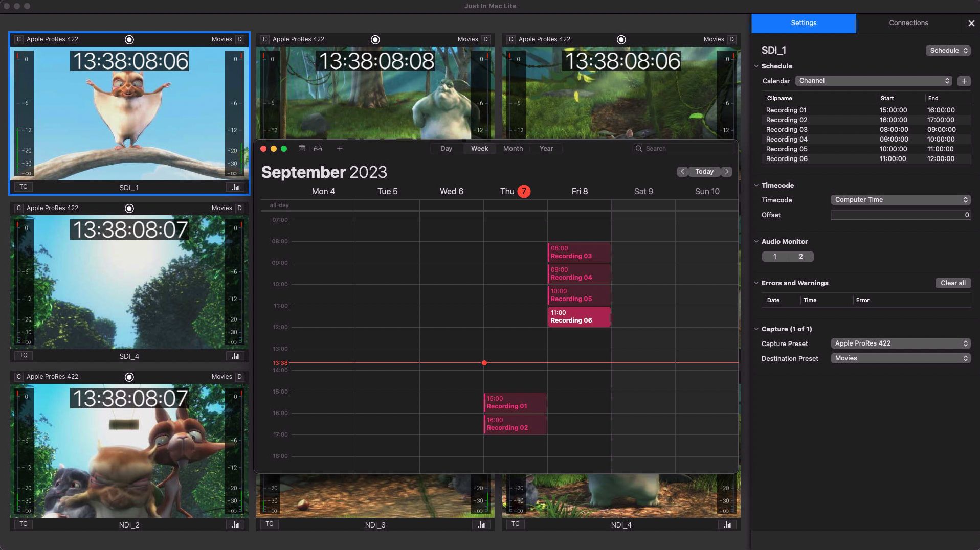The image size is (980, 550).
Task: Click the D destination icon on SDI_4
Action: coord(239,208)
